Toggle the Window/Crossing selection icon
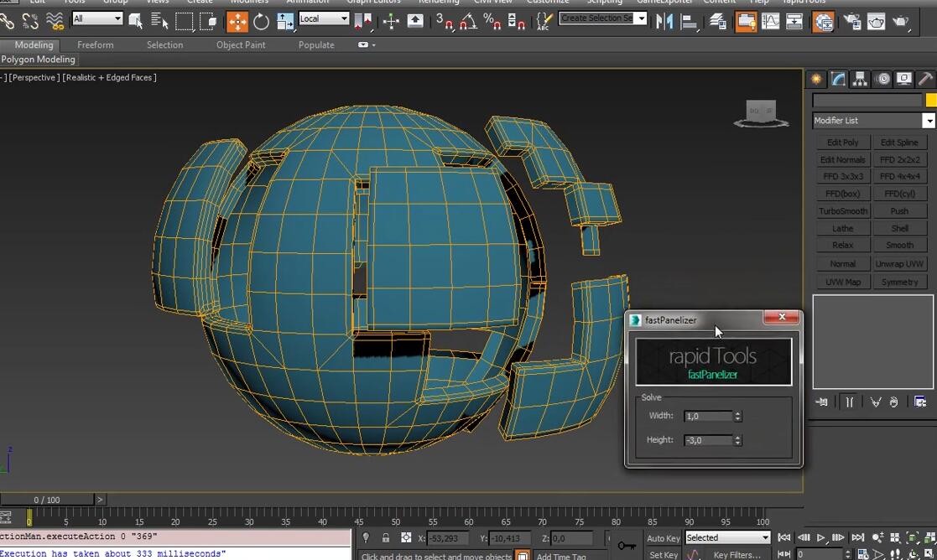This screenshot has width=937, height=560. [208, 22]
